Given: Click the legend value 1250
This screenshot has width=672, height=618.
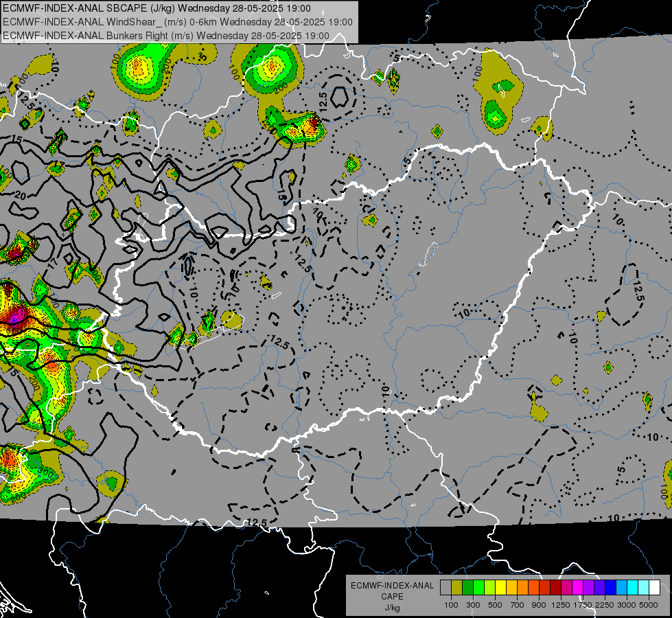Looking at the screenshot, I should point(561,605).
